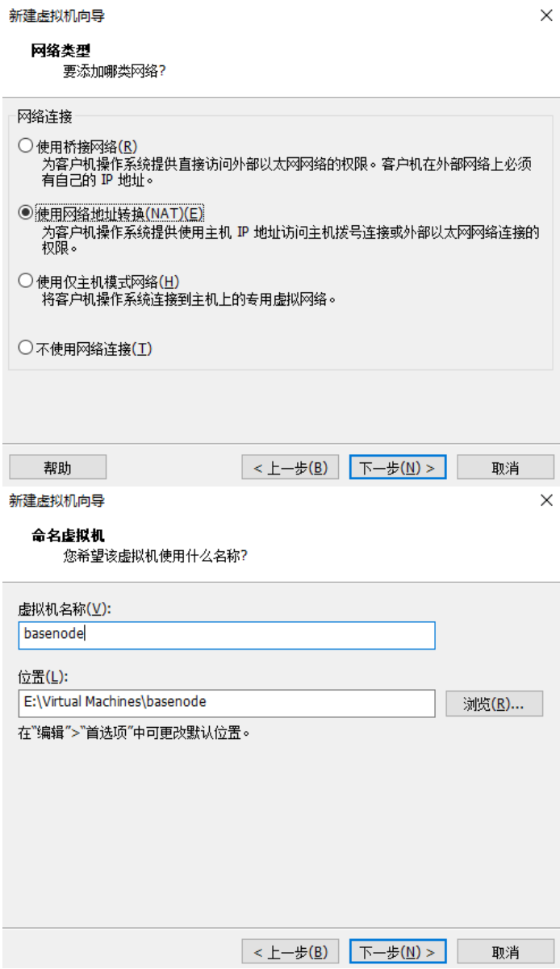Viewport: 560px width, 969px height.
Task: Open the 浏览(R)... browse dialog
Action: [x=494, y=704]
